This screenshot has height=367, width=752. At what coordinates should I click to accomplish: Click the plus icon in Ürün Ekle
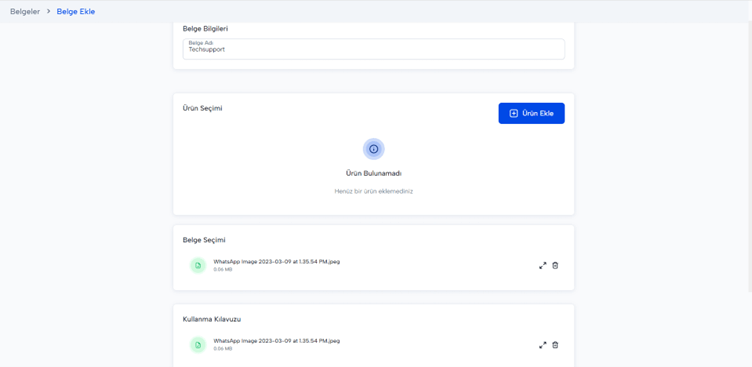[x=513, y=114]
